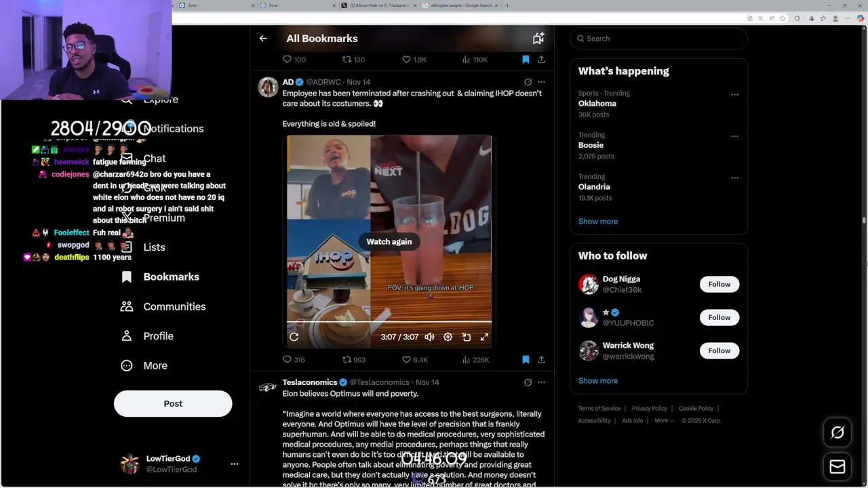Open options for Olandria trend
The image size is (868, 488).
pos(734,178)
